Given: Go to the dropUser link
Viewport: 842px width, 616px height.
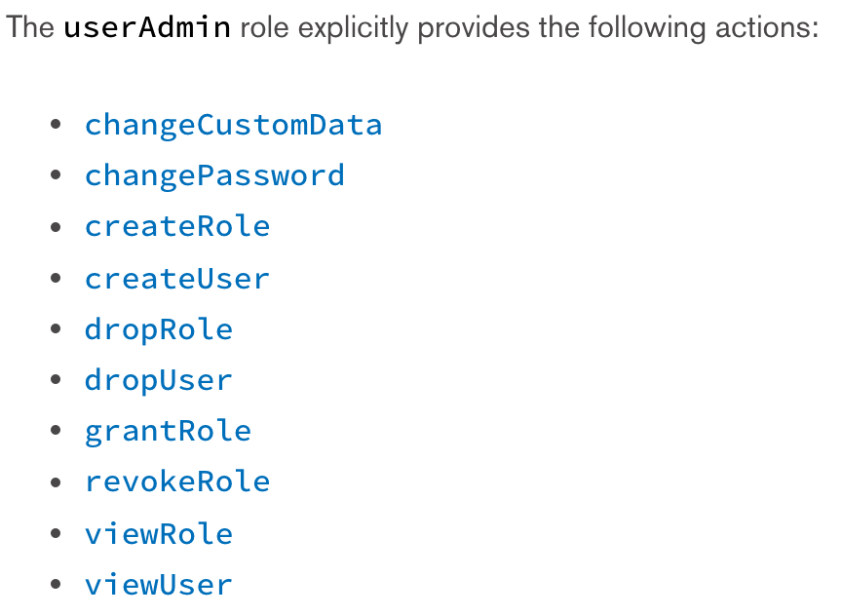Looking at the screenshot, I should (x=159, y=380).
